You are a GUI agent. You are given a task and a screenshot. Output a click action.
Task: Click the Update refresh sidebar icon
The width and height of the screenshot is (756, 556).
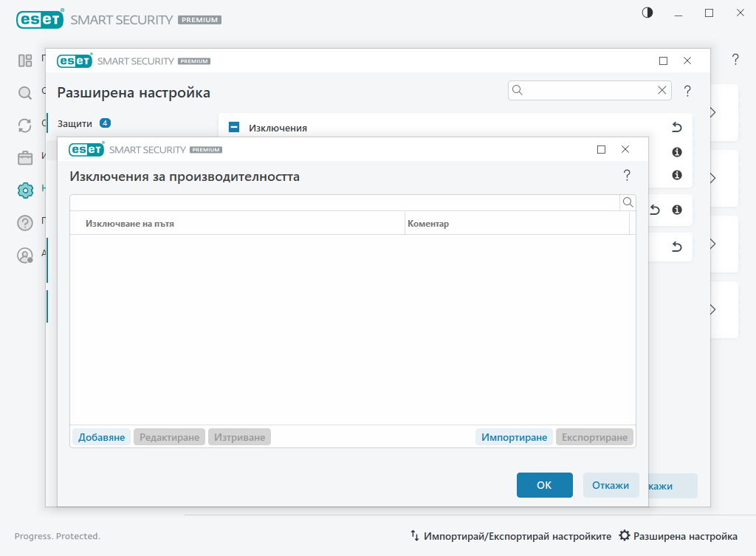[x=25, y=126]
